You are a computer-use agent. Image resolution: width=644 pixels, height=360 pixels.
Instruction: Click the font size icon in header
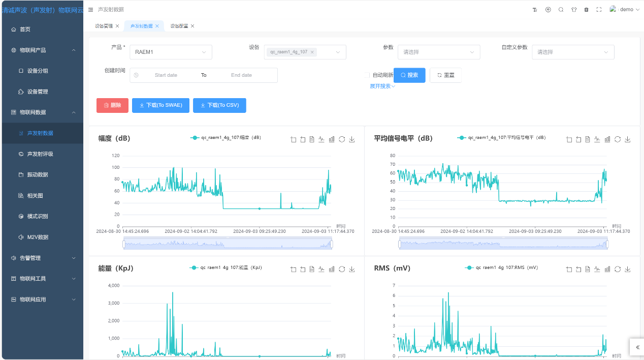click(534, 10)
